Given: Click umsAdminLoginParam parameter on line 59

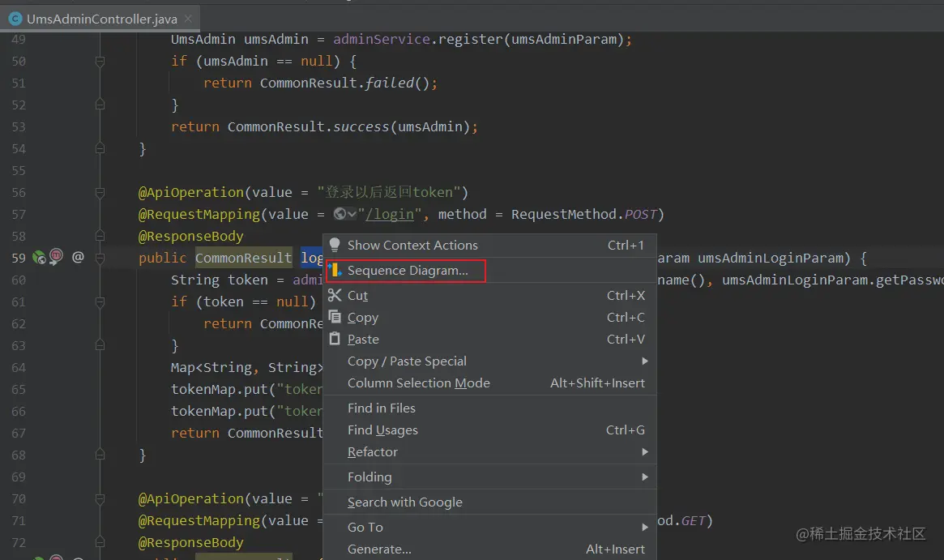Looking at the screenshot, I should point(771,258).
